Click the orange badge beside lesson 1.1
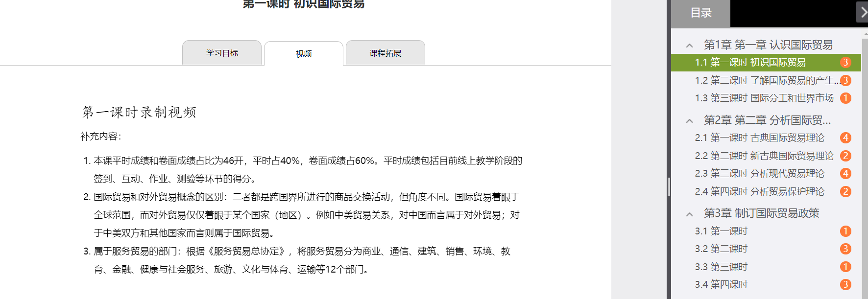 pyautogui.click(x=845, y=63)
